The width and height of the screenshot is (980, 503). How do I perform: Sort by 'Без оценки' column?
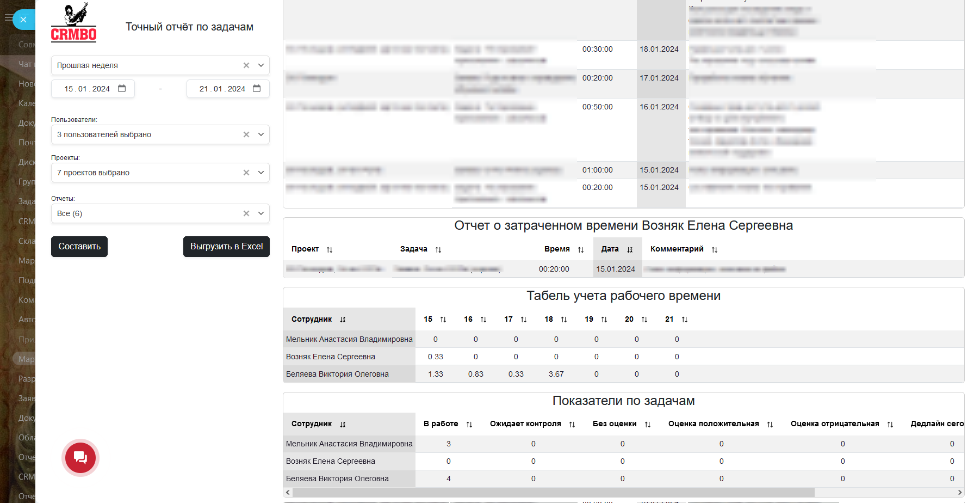648,425
